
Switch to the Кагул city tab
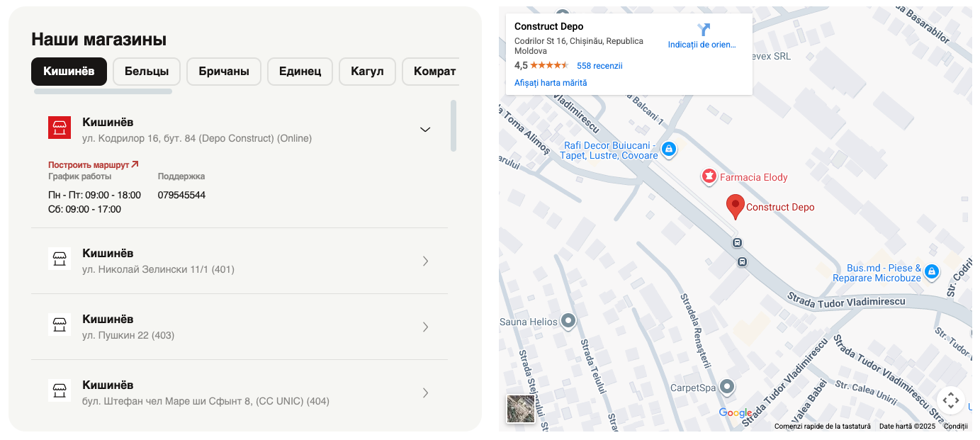point(367,72)
